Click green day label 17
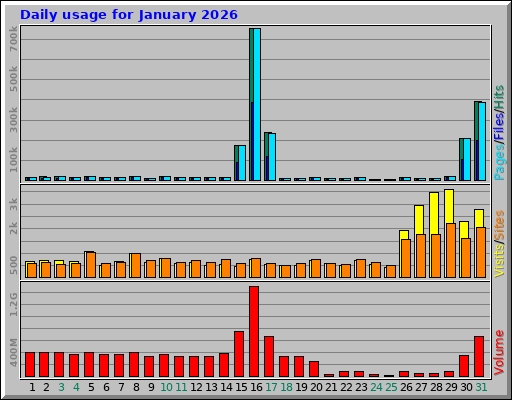Screen dimensions: 512x400 pos(271,387)
